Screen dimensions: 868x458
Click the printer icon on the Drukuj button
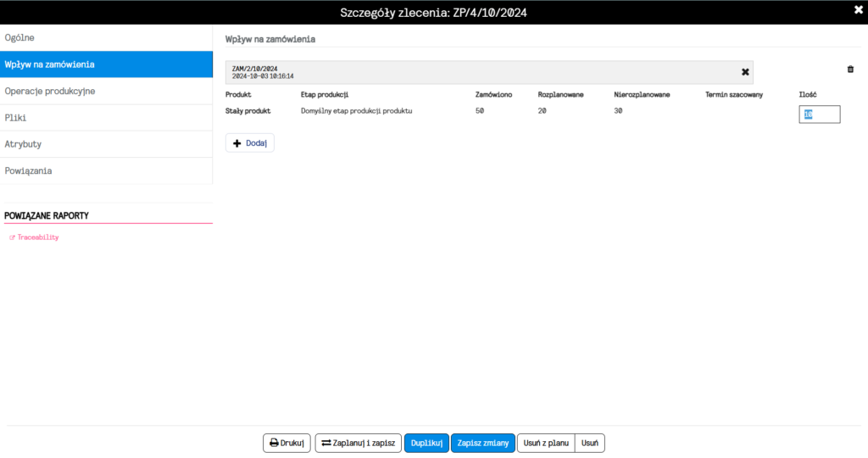(274, 443)
